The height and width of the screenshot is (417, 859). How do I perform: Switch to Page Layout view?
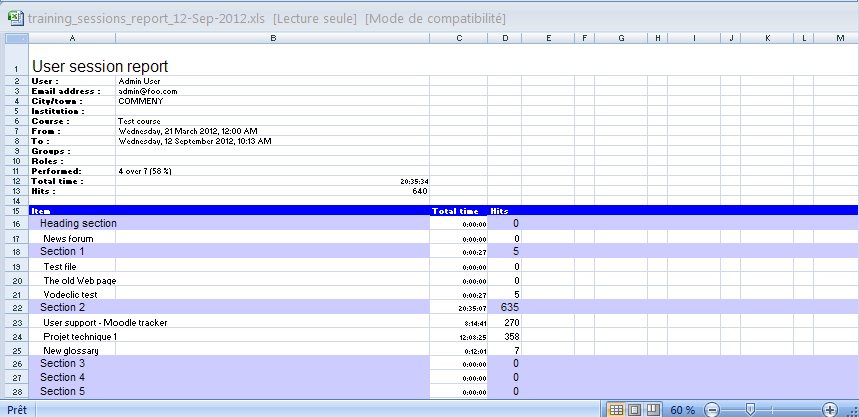pyautogui.click(x=634, y=410)
